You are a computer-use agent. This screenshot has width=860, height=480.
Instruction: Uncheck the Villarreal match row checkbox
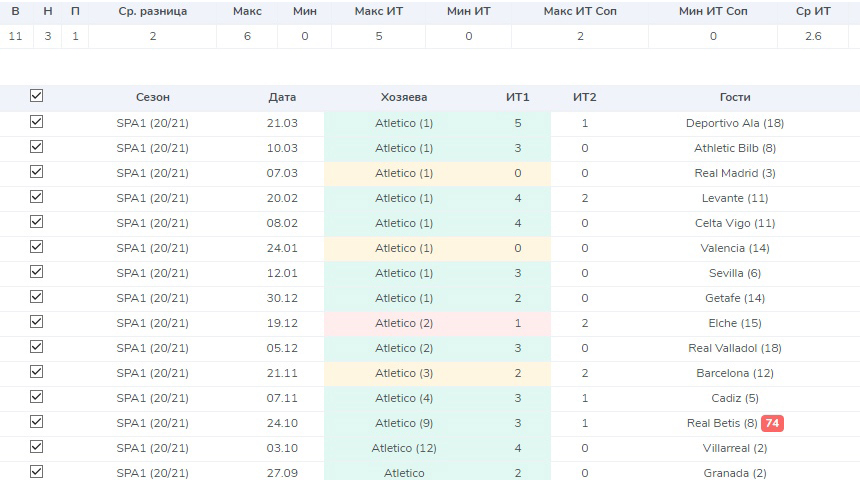point(36,446)
